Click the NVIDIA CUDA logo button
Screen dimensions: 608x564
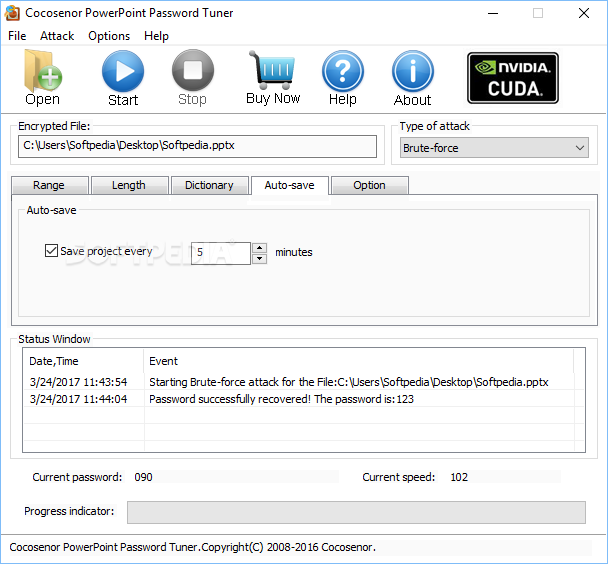(x=513, y=78)
